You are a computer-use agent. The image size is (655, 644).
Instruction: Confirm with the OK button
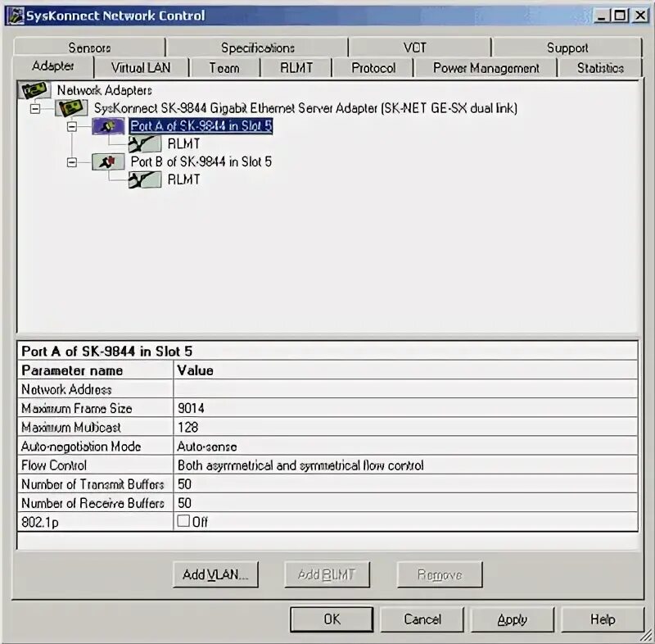(x=332, y=619)
